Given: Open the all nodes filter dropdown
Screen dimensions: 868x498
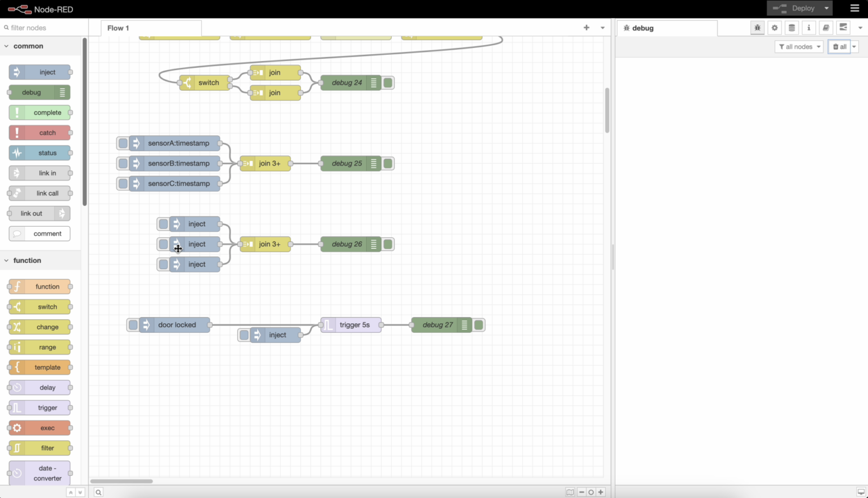Looking at the screenshot, I should 799,47.
